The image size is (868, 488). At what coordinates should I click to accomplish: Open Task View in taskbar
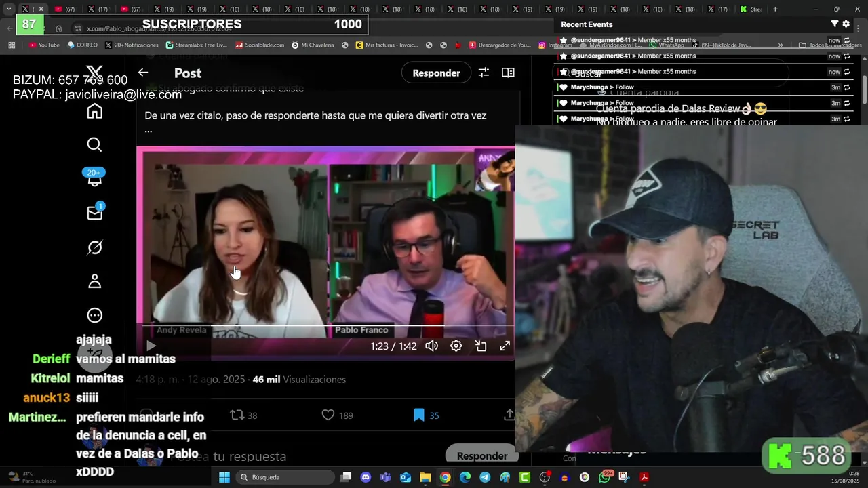click(346, 477)
